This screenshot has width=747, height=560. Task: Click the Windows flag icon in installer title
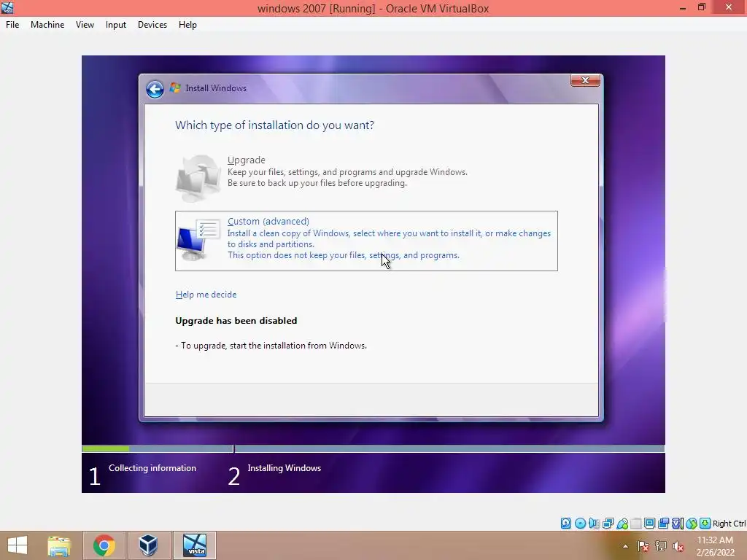pyautogui.click(x=175, y=87)
